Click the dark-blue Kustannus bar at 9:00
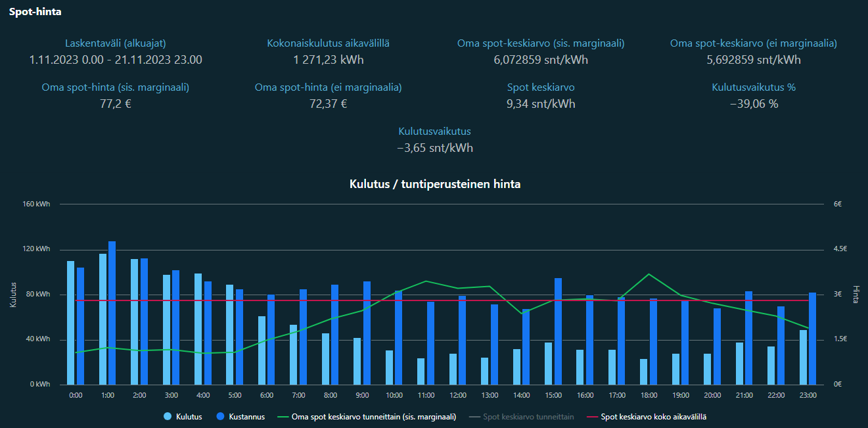 click(367, 333)
